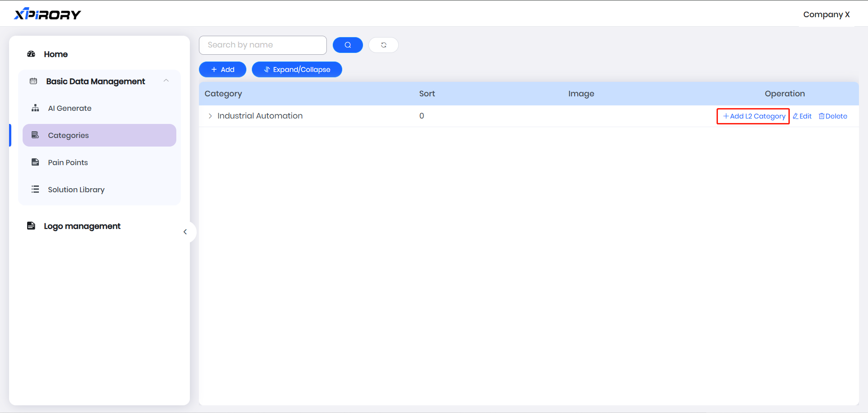Focus the Search by name field
Image resolution: width=868 pixels, height=413 pixels.
pyautogui.click(x=263, y=45)
